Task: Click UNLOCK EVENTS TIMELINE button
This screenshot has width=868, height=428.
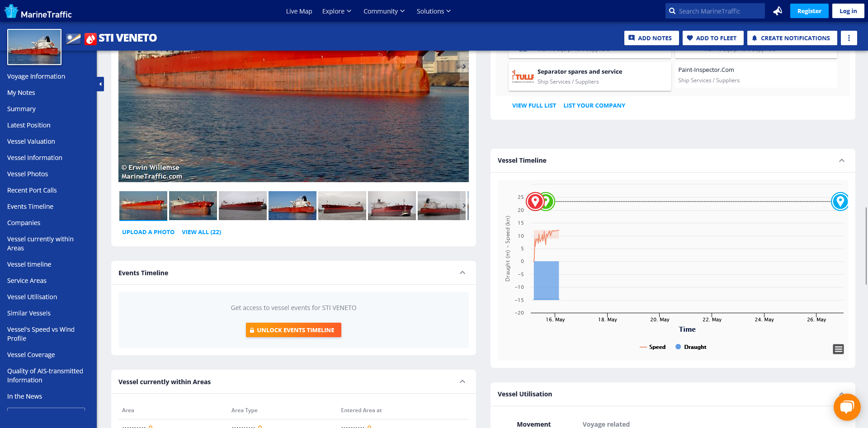Action: tap(293, 330)
